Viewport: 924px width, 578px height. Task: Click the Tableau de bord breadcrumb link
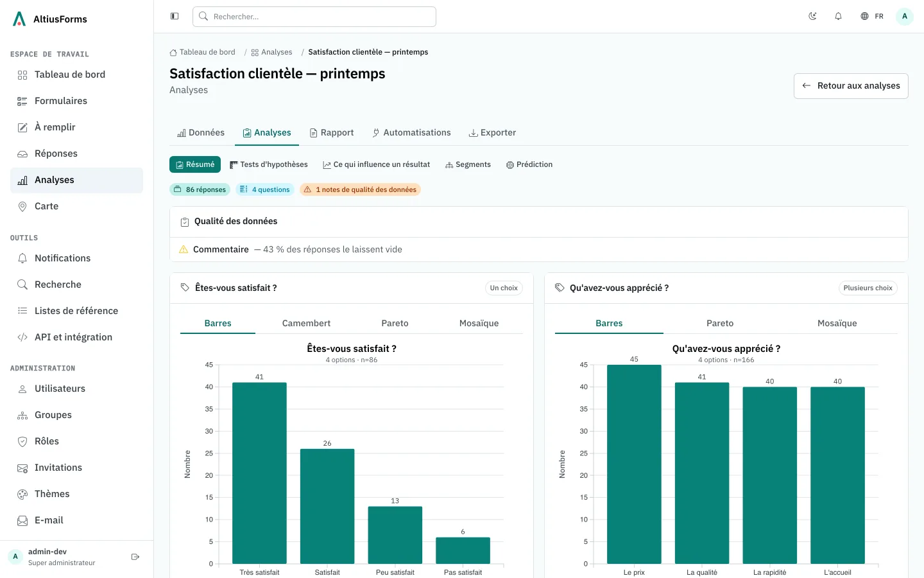[x=203, y=52]
